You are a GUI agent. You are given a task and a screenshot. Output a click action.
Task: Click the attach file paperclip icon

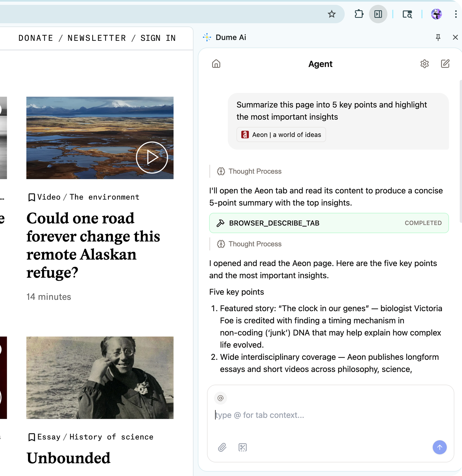[222, 447]
